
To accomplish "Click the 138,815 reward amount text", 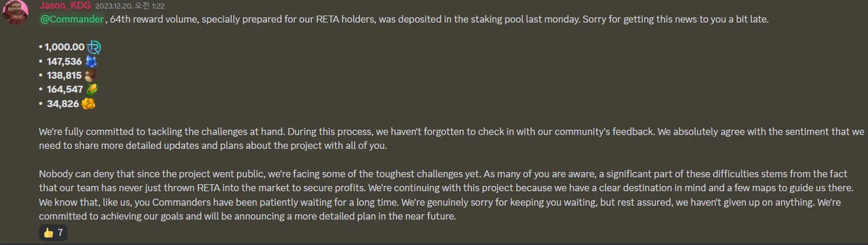I will tap(64, 76).
